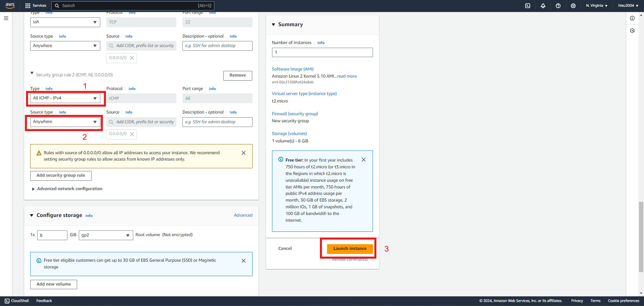
Task: Open Software Image (AMI) link in Summary
Action: point(292,69)
